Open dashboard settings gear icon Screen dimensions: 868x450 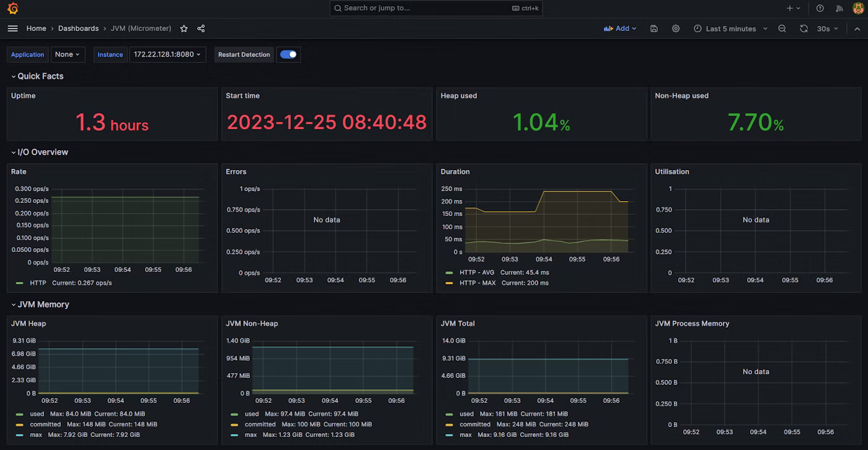pyautogui.click(x=676, y=29)
